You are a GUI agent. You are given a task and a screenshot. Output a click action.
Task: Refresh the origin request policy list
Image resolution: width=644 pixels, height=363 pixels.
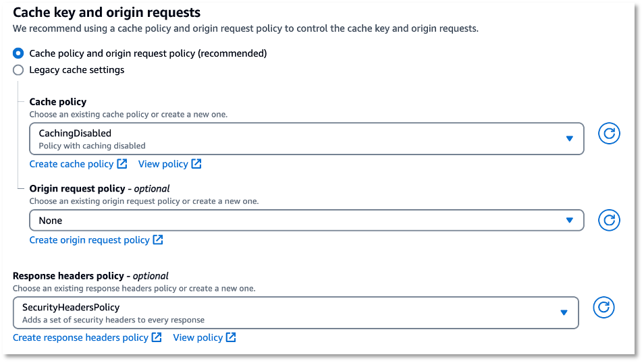click(x=609, y=220)
